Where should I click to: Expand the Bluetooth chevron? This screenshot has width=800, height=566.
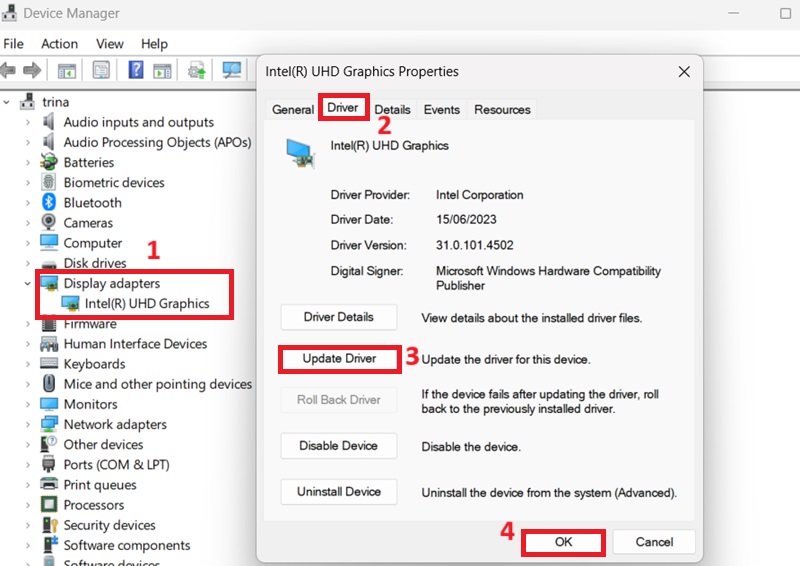[28, 203]
